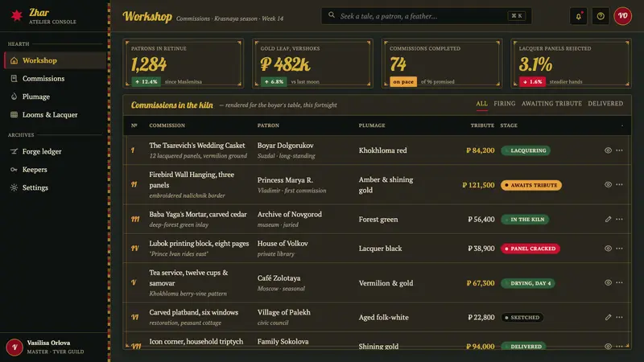Click the search magnifier icon
644x362 pixels.
(x=332, y=15)
